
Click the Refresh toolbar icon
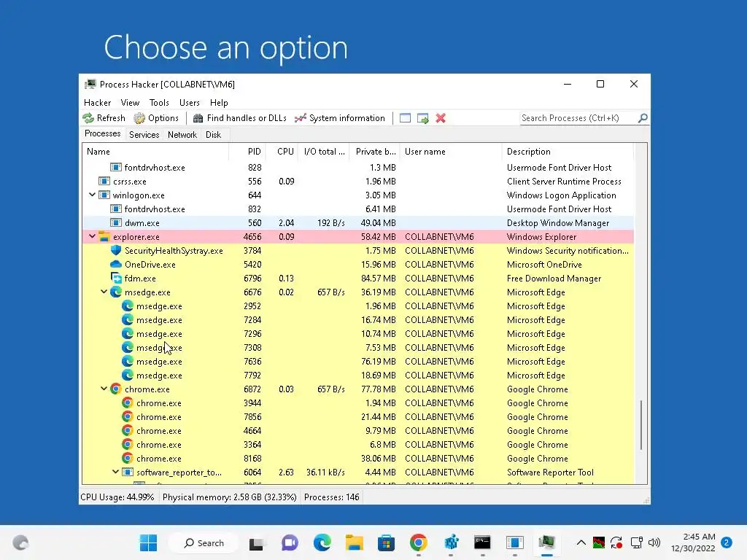tap(88, 118)
